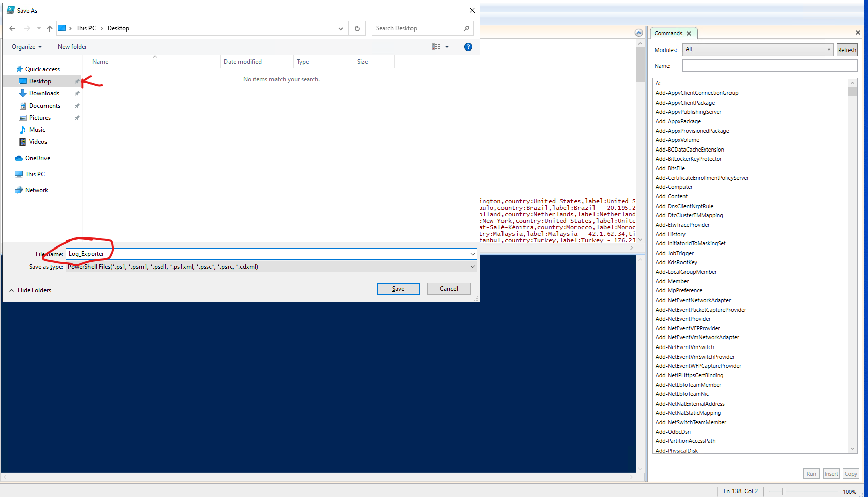
Task: Unpin Documents from Quick access
Action: [x=77, y=105]
